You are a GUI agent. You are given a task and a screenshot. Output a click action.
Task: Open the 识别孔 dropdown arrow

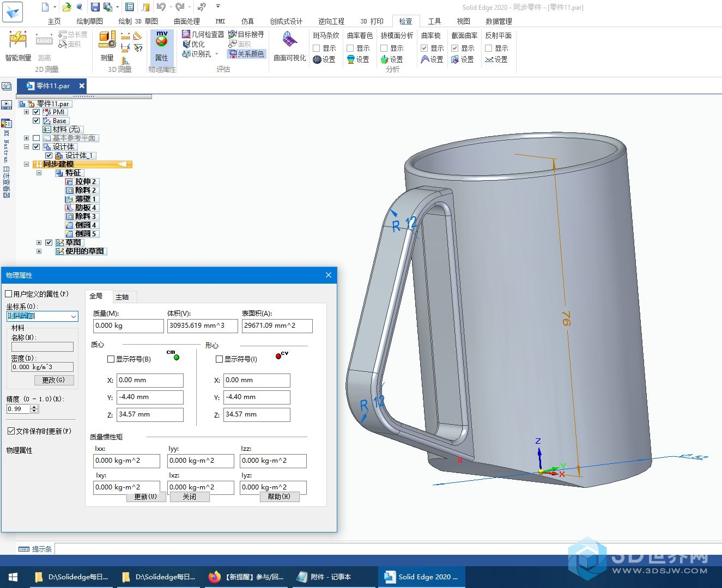[x=217, y=54]
